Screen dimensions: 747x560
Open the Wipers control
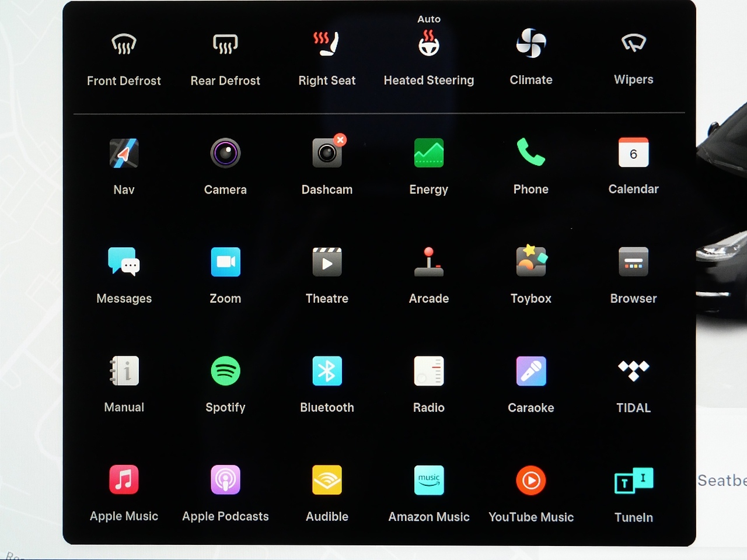[633, 44]
